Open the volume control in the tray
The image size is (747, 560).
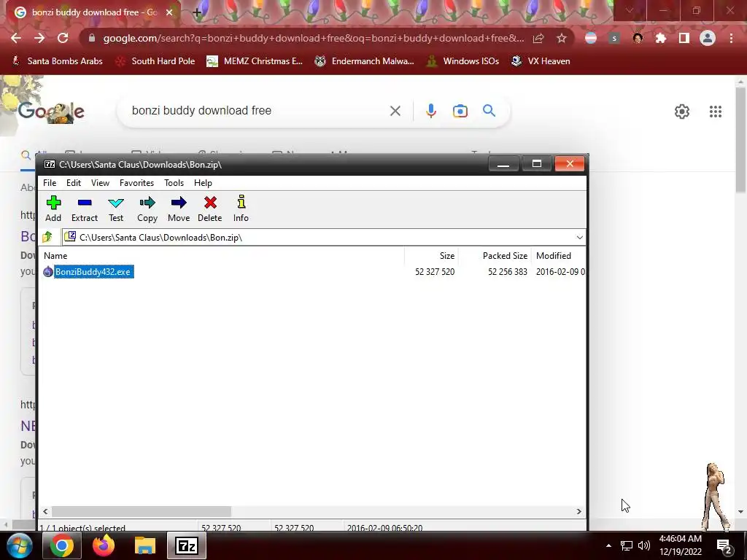click(644, 545)
